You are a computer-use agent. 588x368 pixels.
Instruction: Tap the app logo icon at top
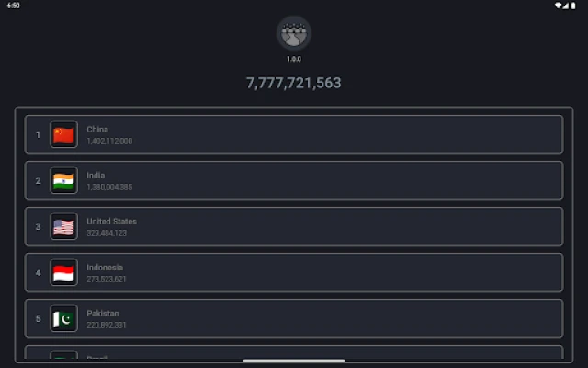pyautogui.click(x=294, y=33)
